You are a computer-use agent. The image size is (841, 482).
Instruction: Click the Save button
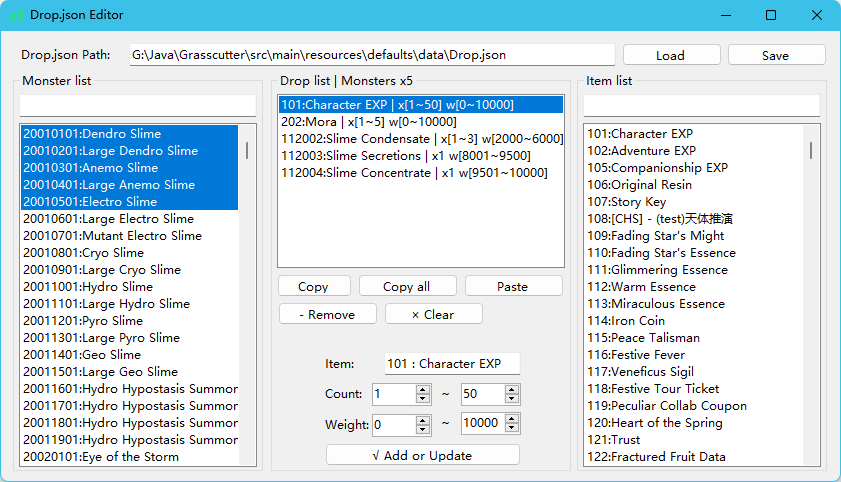776,55
